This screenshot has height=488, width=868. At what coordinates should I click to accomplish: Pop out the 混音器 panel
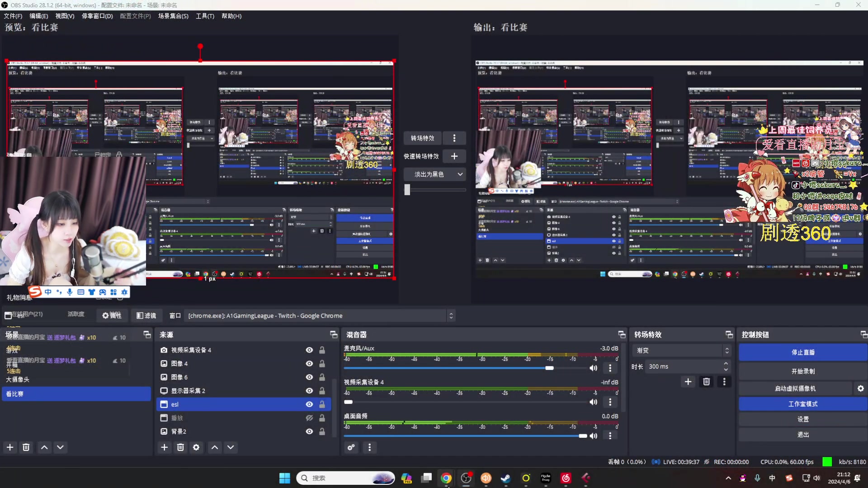622,334
